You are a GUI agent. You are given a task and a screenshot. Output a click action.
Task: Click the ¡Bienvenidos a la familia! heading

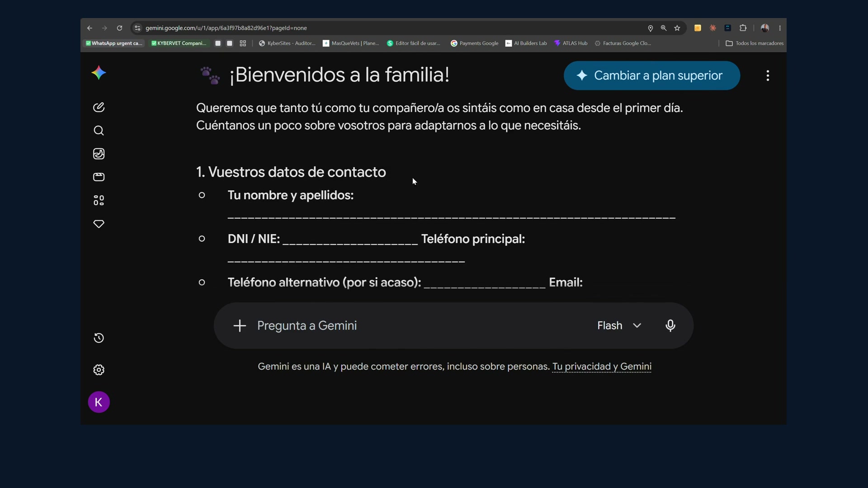340,75
